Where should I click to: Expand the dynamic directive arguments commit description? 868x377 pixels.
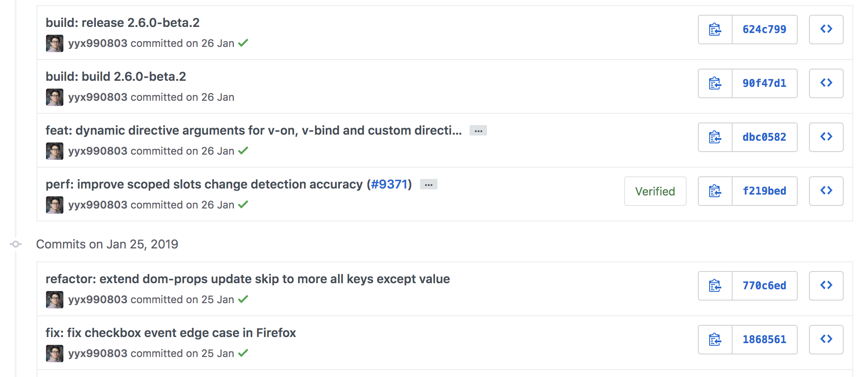point(478,131)
